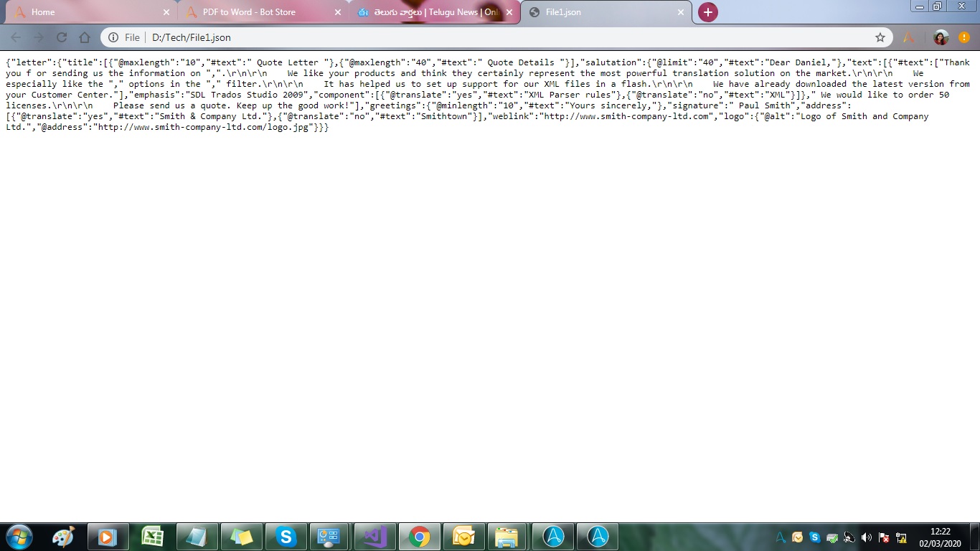The height and width of the screenshot is (551, 980).
Task: Open Excel from the taskbar
Action: [x=152, y=537]
